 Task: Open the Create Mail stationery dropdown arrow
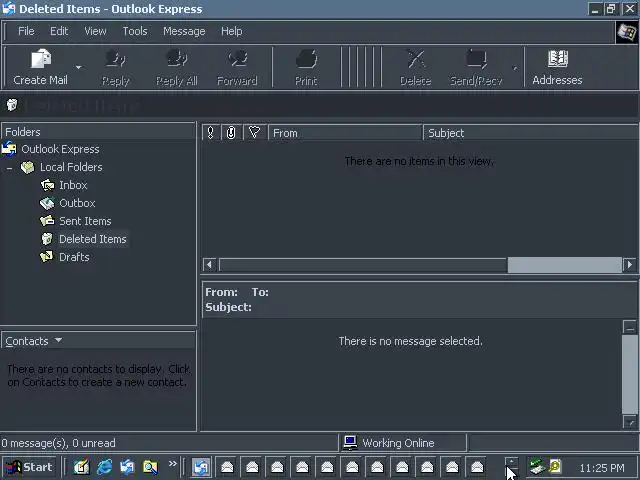click(x=78, y=67)
